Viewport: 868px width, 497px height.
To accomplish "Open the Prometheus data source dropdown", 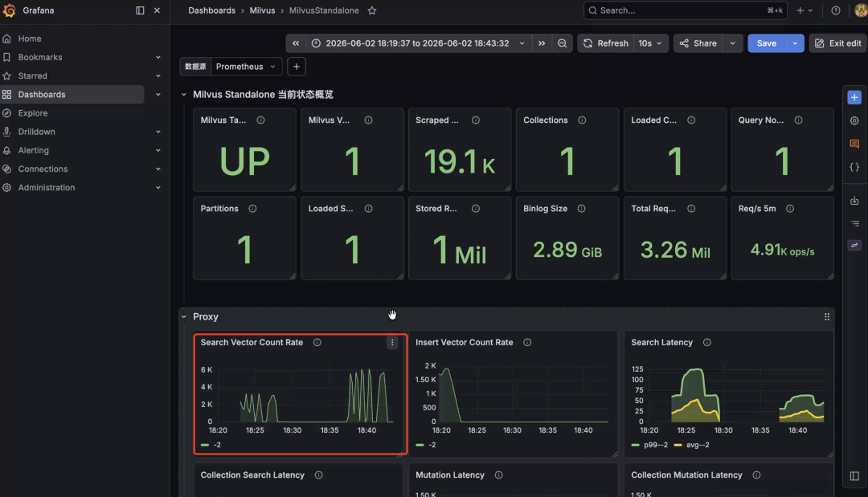I will coord(247,67).
